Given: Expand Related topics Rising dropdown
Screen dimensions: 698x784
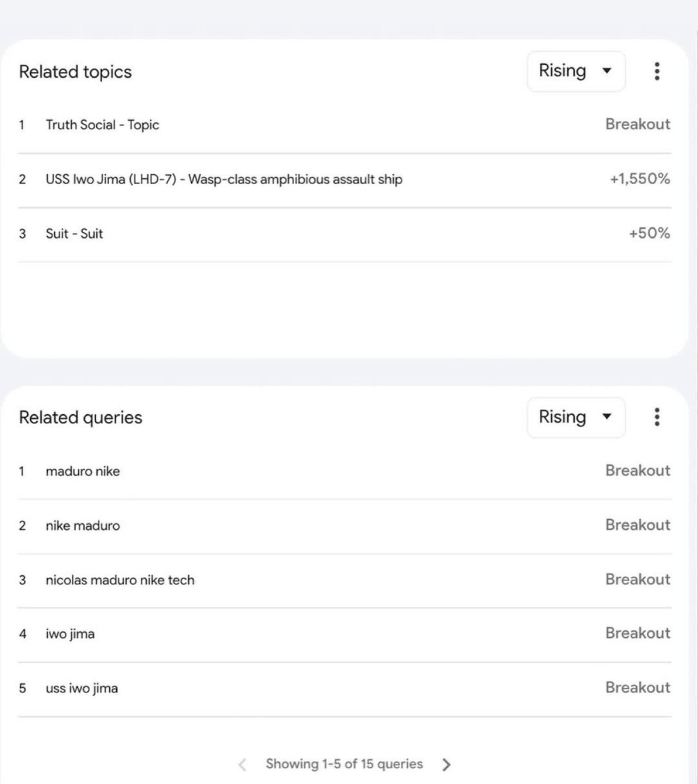Looking at the screenshot, I should pos(576,71).
